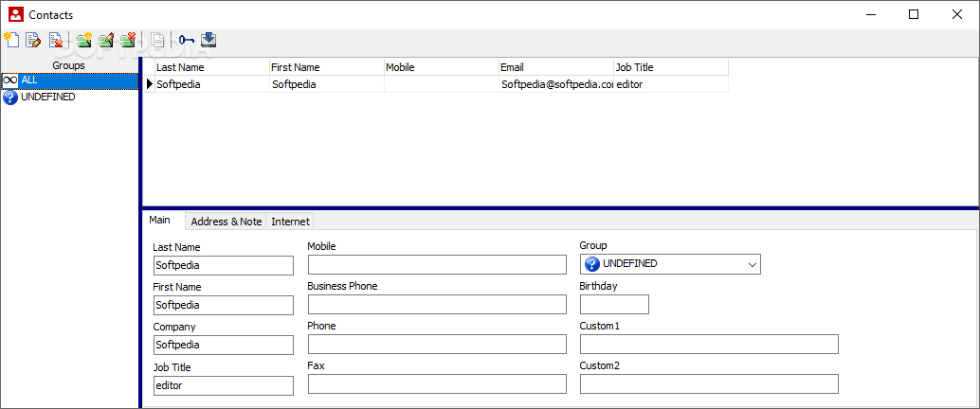
Task: Click the Delete Group folder X icon
Action: coord(129,40)
